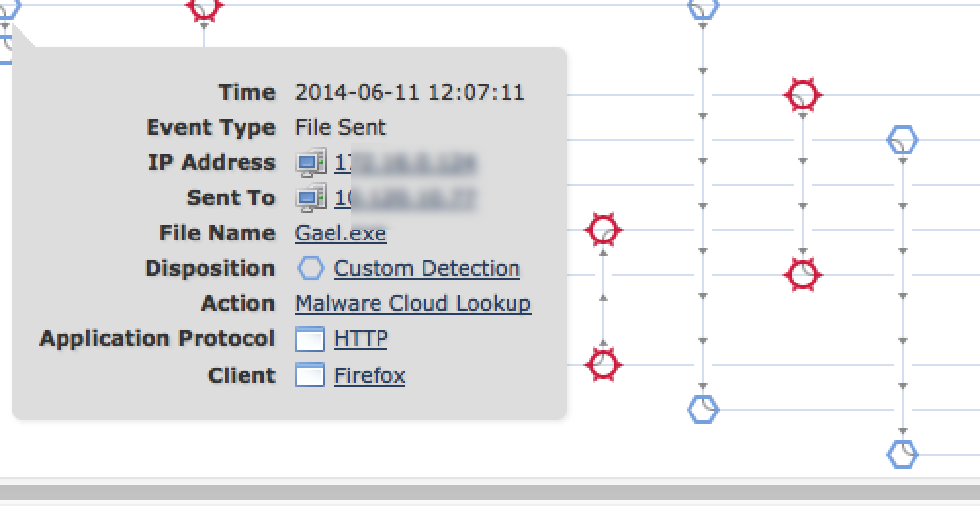Open the blurred Sent To address link
Viewport: 980px width, 522px height.
point(405,198)
